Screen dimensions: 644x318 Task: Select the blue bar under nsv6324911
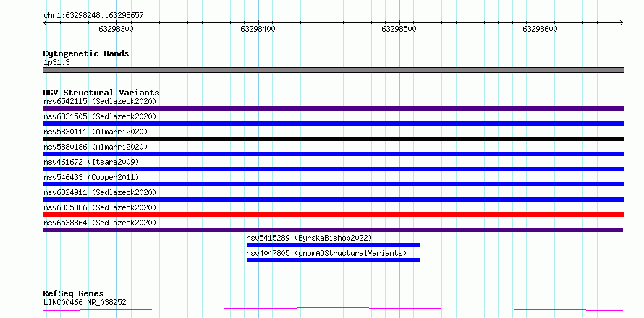click(x=333, y=199)
